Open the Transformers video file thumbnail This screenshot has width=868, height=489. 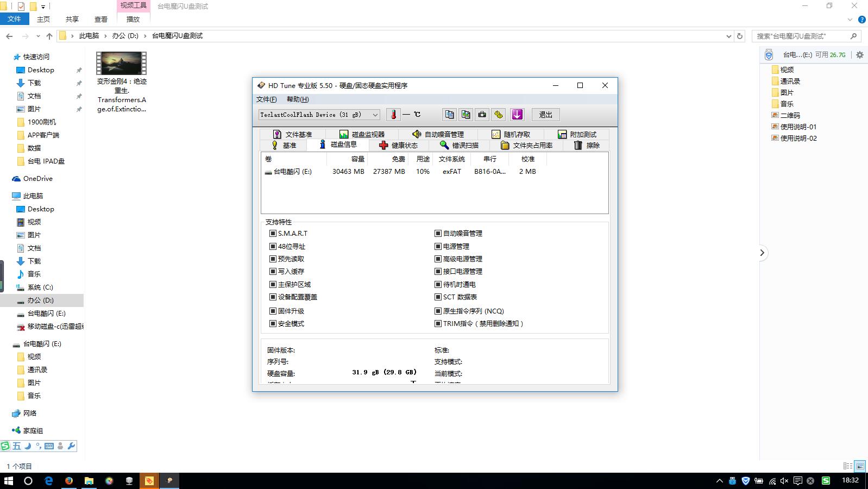click(122, 64)
